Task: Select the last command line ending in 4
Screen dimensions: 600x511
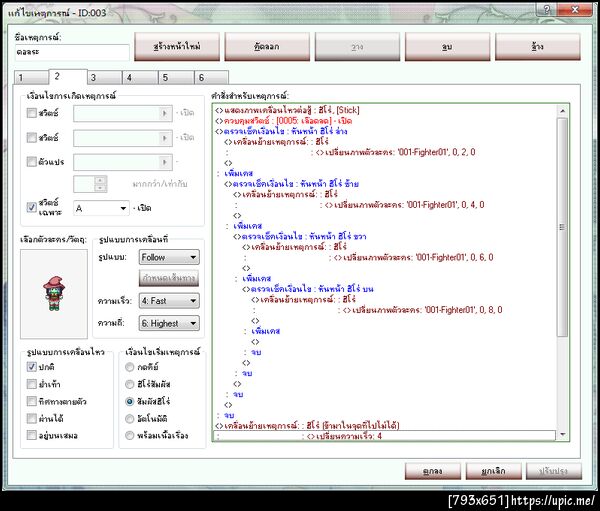Action: [x=385, y=436]
